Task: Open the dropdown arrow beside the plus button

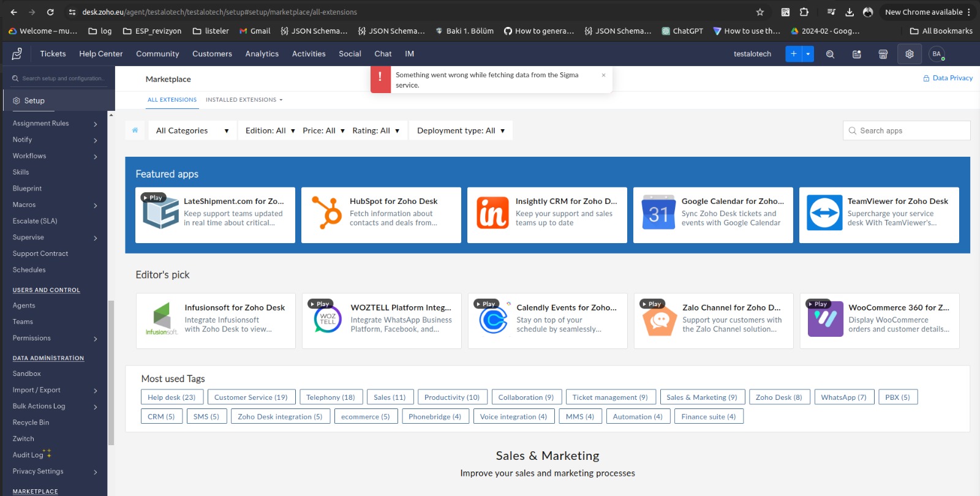Action: tap(808, 54)
